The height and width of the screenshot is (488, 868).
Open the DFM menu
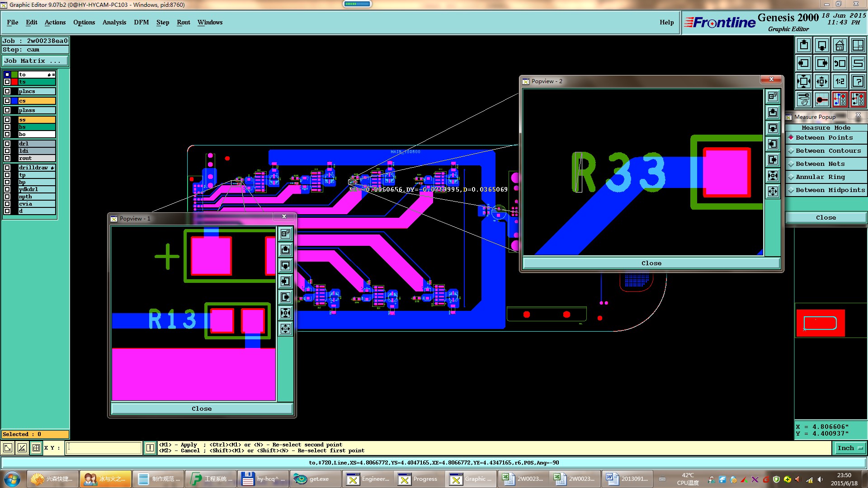pyautogui.click(x=142, y=22)
